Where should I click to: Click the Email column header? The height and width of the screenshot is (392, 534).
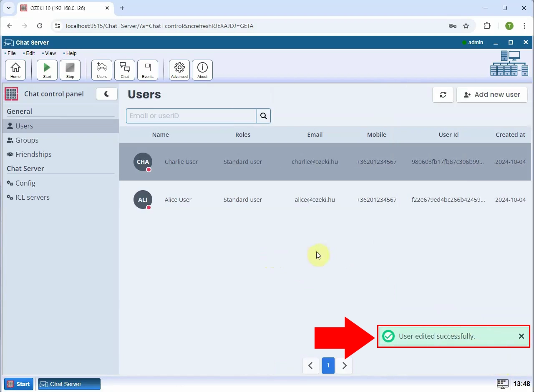(315, 135)
